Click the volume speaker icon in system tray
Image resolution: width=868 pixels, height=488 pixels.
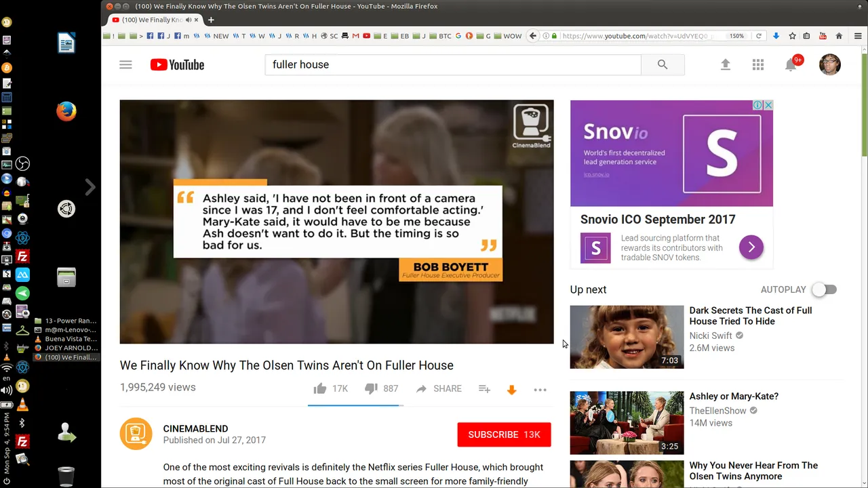click(7, 390)
